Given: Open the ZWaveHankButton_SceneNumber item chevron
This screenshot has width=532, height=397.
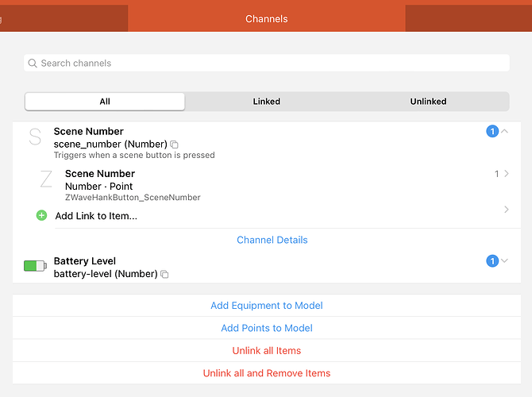Looking at the screenshot, I should click(x=507, y=173).
